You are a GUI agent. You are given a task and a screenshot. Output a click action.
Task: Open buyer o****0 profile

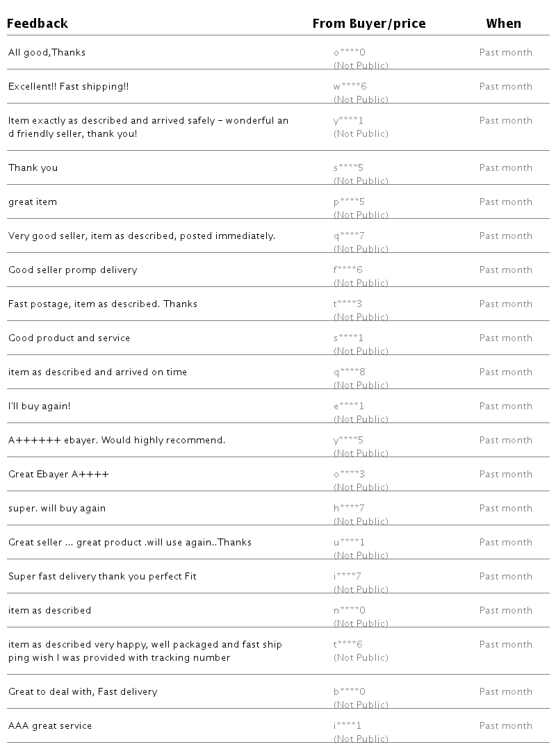point(349,53)
